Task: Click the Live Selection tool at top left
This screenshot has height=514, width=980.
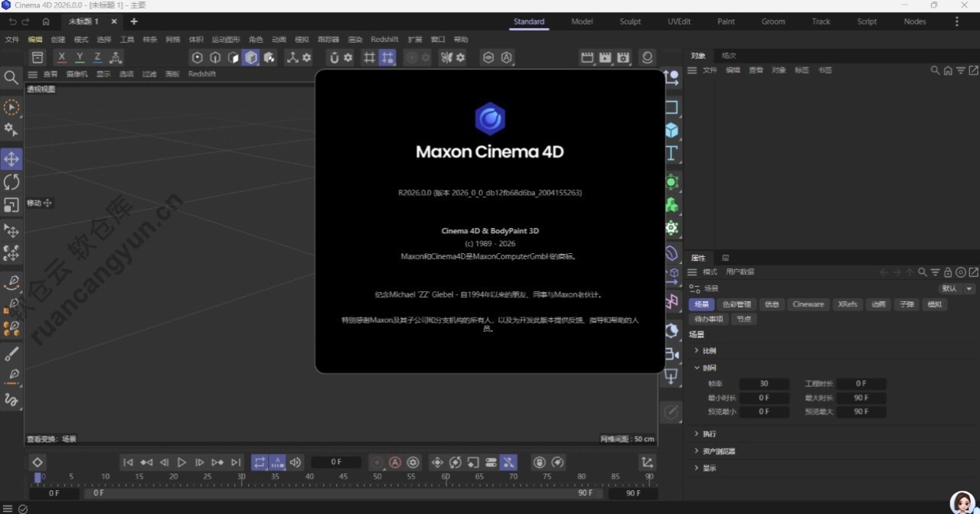Action: [11, 107]
